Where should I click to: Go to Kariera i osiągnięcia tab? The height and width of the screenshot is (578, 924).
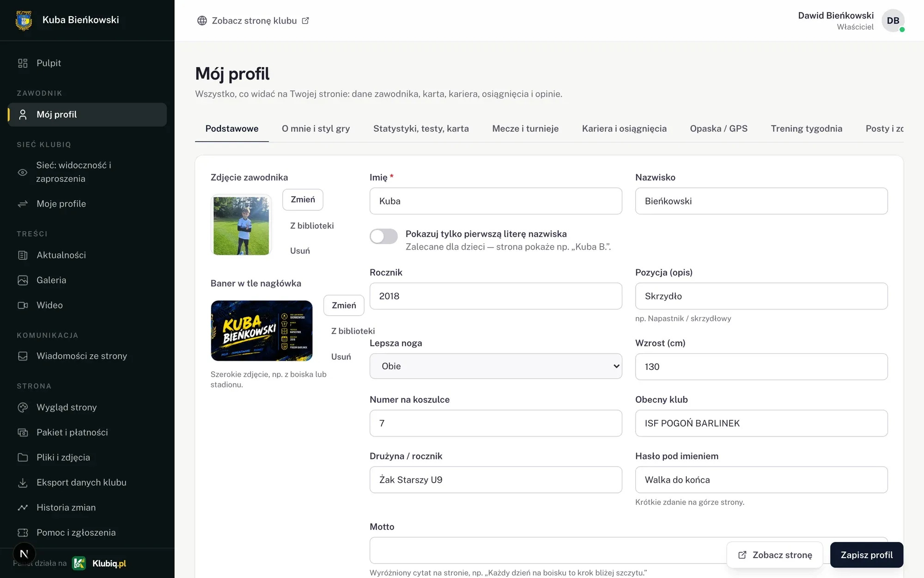click(624, 129)
